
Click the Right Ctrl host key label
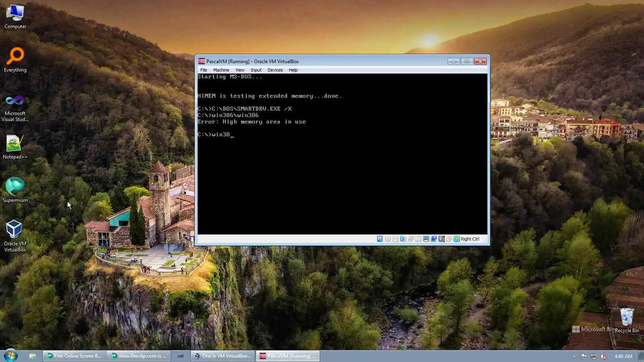point(470,239)
